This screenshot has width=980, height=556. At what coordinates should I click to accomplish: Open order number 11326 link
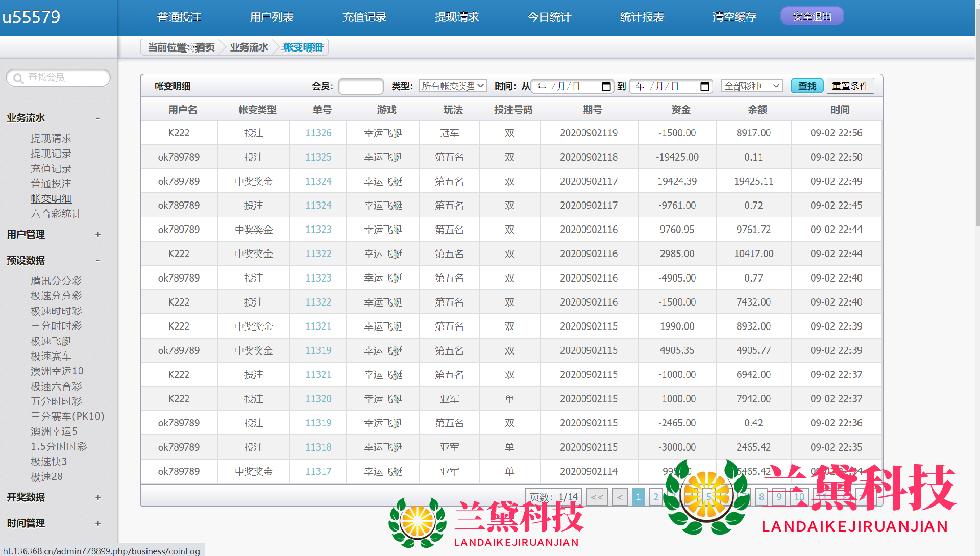pos(318,133)
